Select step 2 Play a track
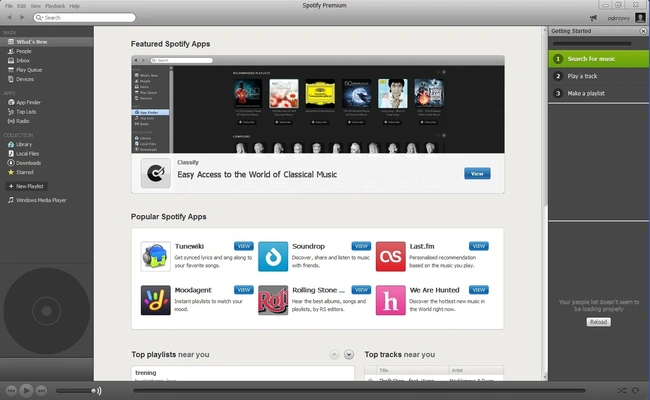 599,76
